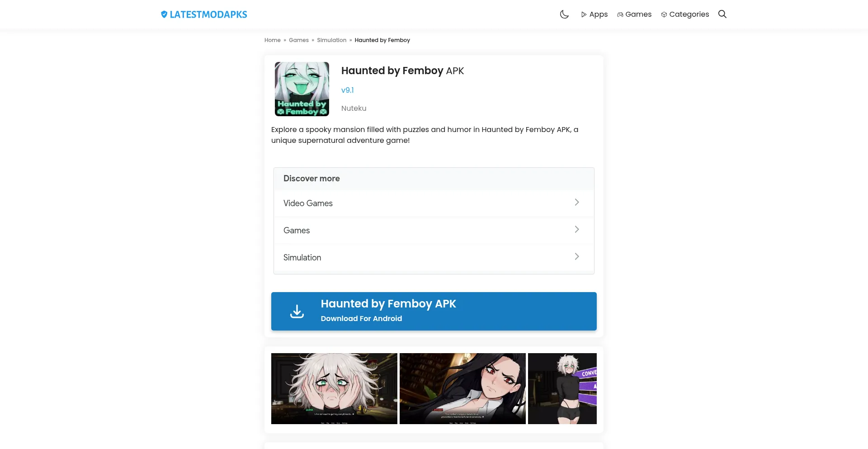View the black-haired character screenshot
The width and height of the screenshot is (868, 449).
(462, 388)
